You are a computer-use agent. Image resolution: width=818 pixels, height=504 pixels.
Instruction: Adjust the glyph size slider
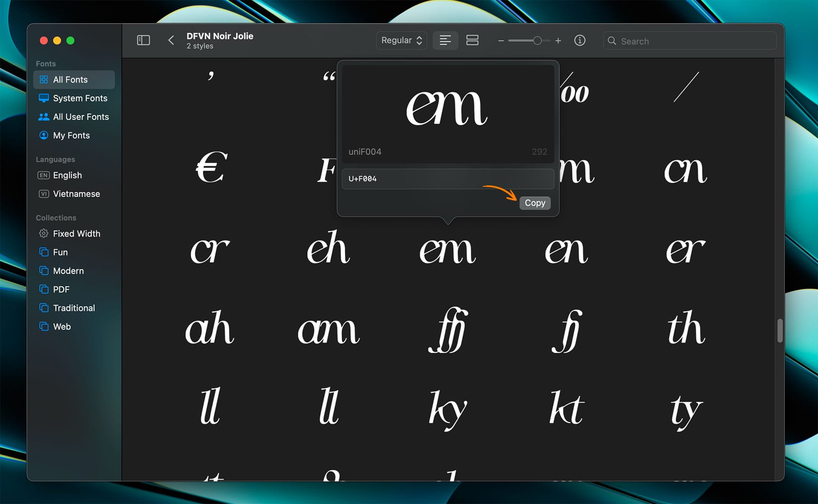pyautogui.click(x=537, y=41)
